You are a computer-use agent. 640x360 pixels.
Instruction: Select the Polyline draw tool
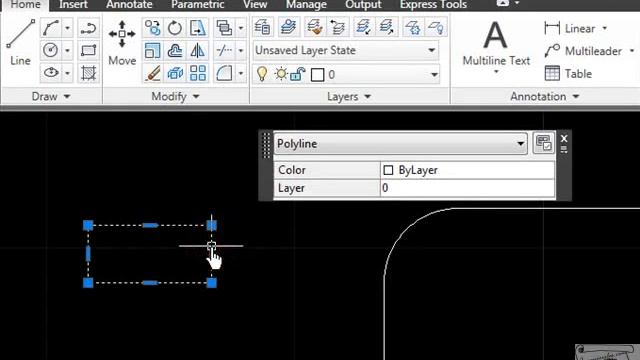point(88,28)
